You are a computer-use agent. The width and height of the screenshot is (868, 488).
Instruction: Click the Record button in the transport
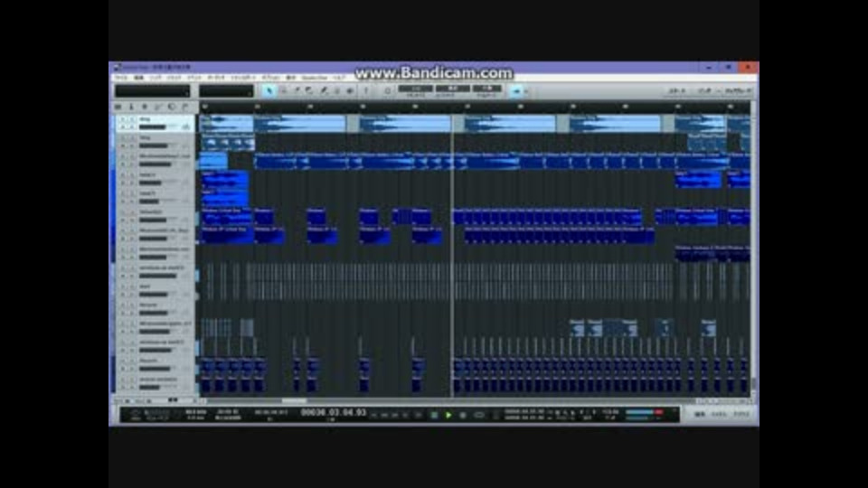coord(463,415)
